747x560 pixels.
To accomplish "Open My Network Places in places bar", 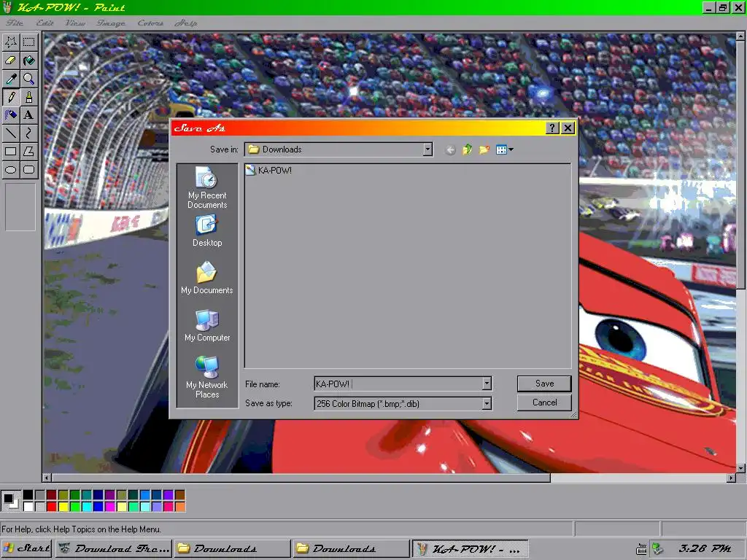I will click(x=207, y=377).
